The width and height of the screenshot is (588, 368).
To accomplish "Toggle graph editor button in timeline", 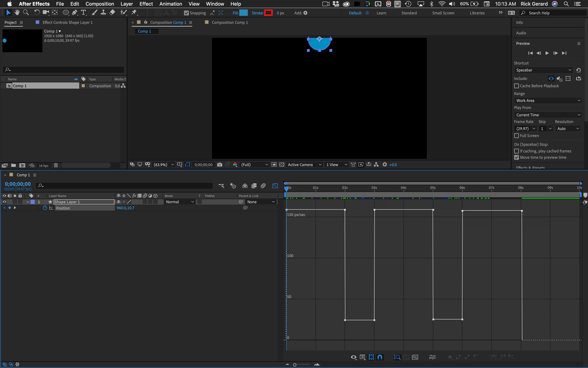I will [x=275, y=186].
